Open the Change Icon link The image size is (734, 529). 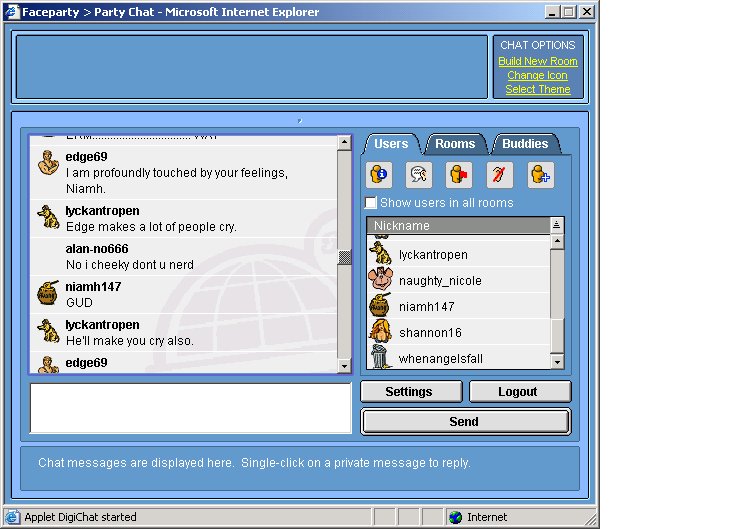537,75
